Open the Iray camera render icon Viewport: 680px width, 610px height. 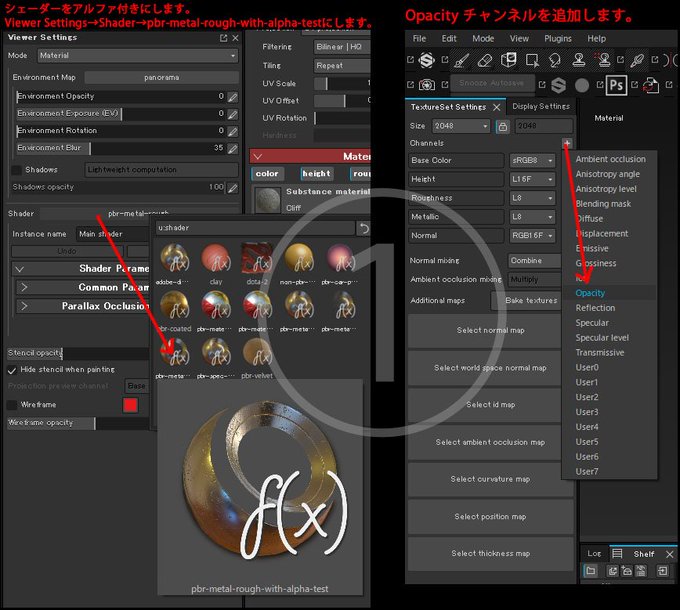pos(427,85)
